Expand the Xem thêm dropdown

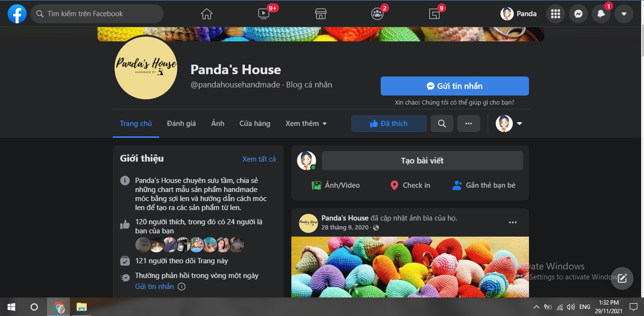pyautogui.click(x=306, y=124)
